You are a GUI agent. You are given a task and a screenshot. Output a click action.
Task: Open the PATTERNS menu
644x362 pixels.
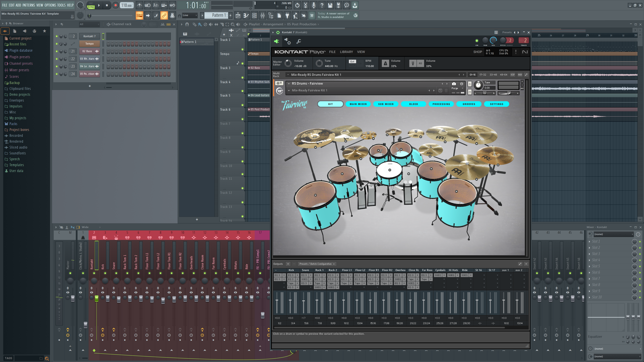tap(29, 5)
